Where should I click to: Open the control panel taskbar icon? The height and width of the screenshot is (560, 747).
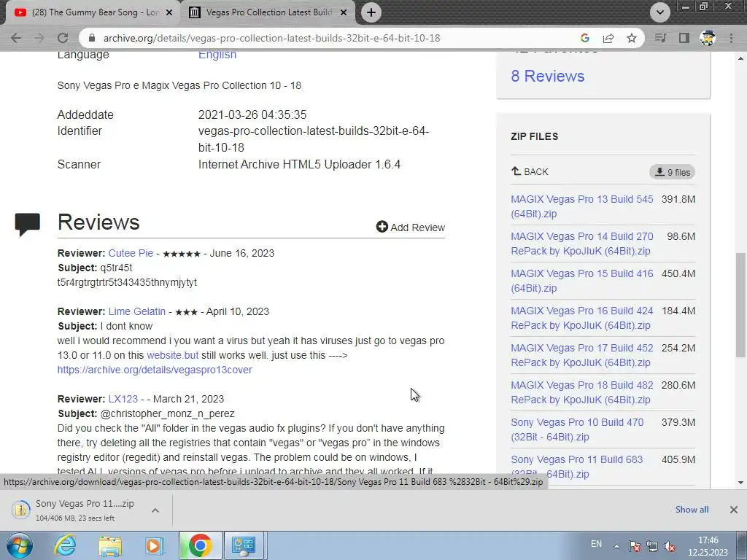tap(244, 545)
